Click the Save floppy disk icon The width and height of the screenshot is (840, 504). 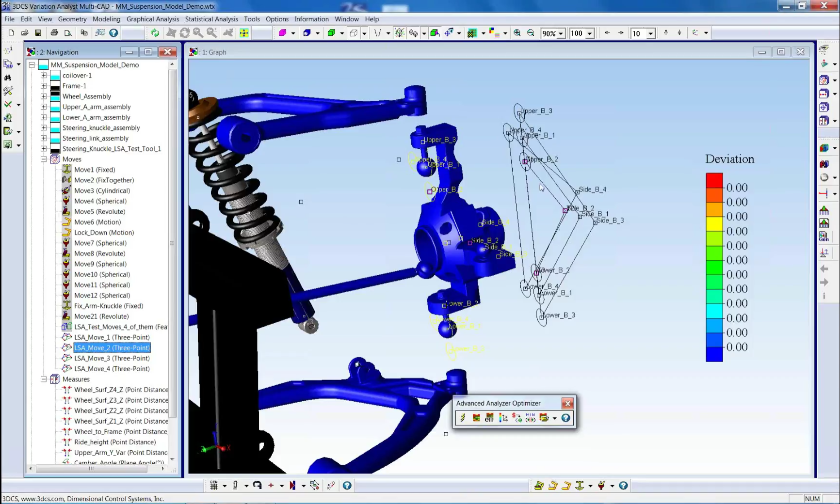tap(38, 33)
